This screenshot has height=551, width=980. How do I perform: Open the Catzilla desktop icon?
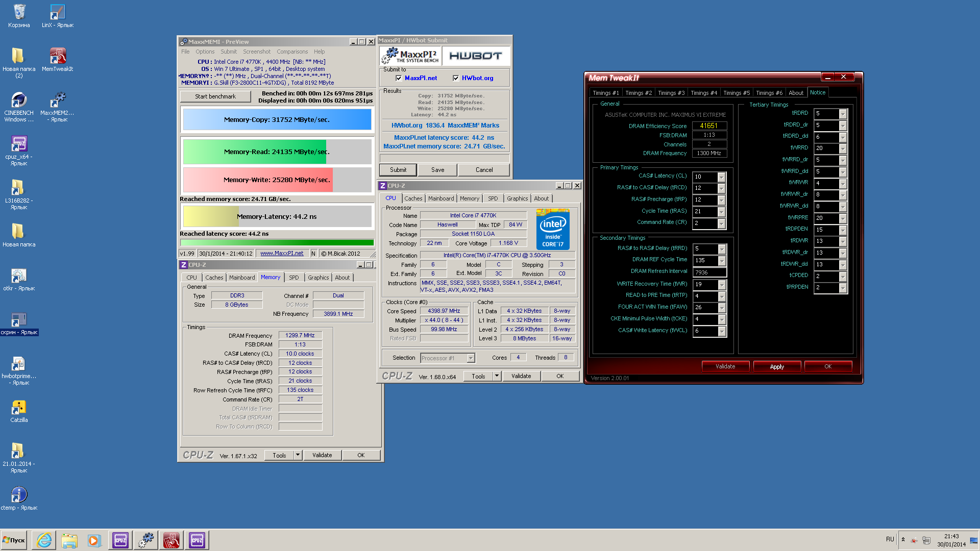[x=19, y=411]
